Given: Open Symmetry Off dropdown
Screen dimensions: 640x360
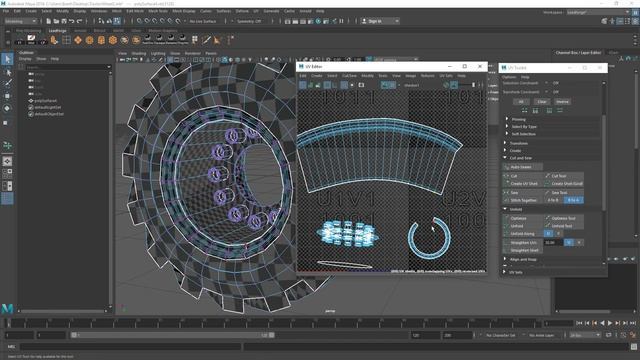Looking at the screenshot, I should click(249, 21).
